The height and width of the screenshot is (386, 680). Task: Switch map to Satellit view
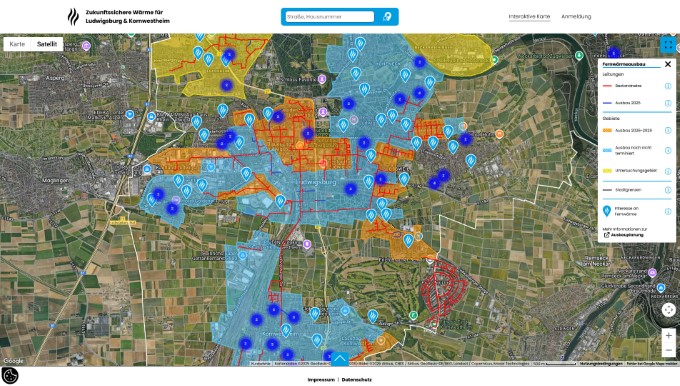pyautogui.click(x=47, y=44)
